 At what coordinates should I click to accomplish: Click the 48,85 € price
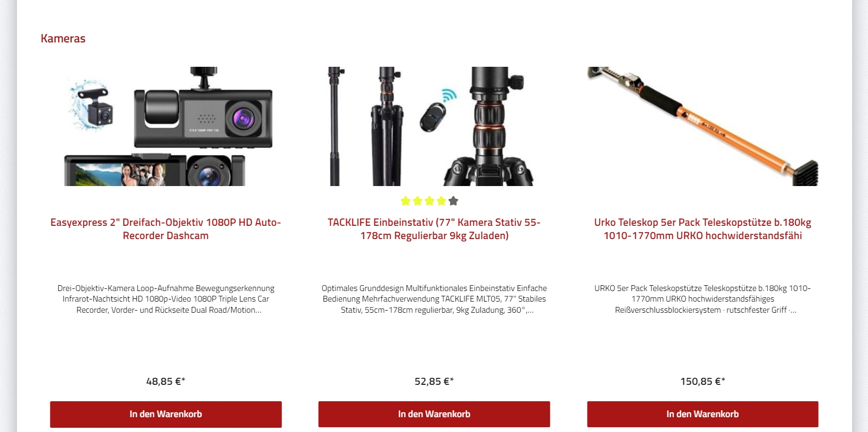166,381
